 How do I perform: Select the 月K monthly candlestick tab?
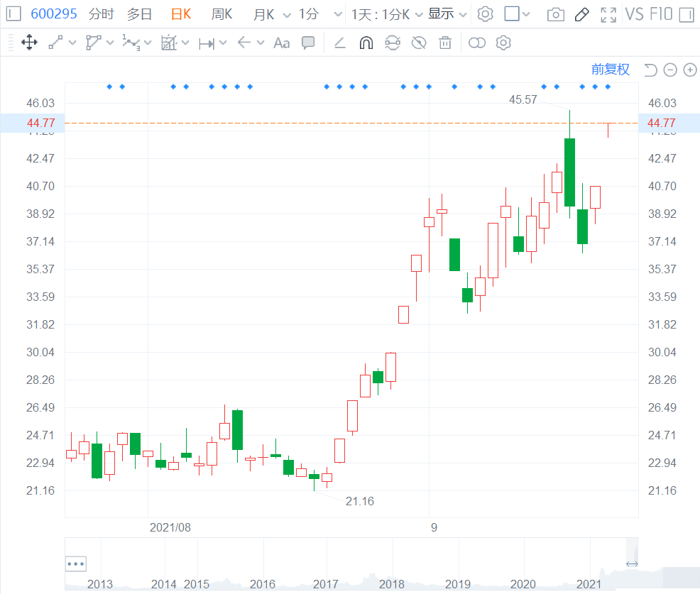point(263,14)
